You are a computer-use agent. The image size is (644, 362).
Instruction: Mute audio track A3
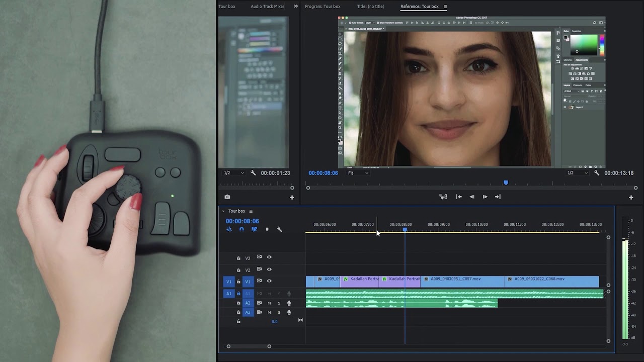click(269, 312)
